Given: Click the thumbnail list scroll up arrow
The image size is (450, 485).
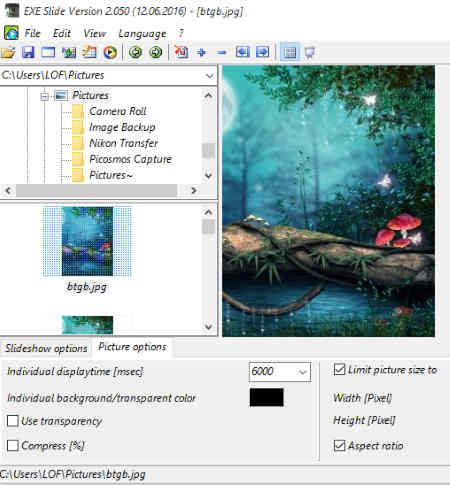Looking at the screenshot, I should click(x=208, y=212).
